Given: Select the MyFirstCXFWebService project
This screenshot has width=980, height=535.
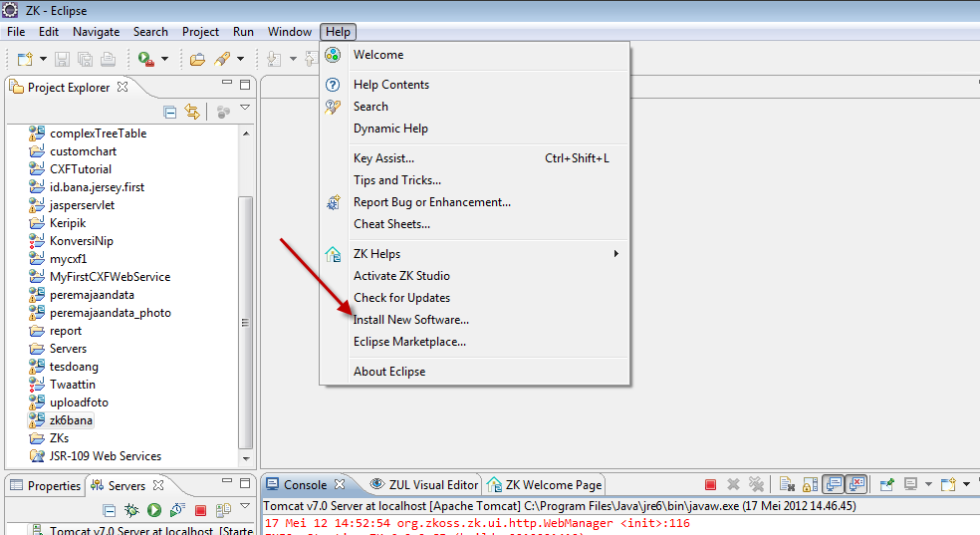Looking at the screenshot, I should [110, 277].
